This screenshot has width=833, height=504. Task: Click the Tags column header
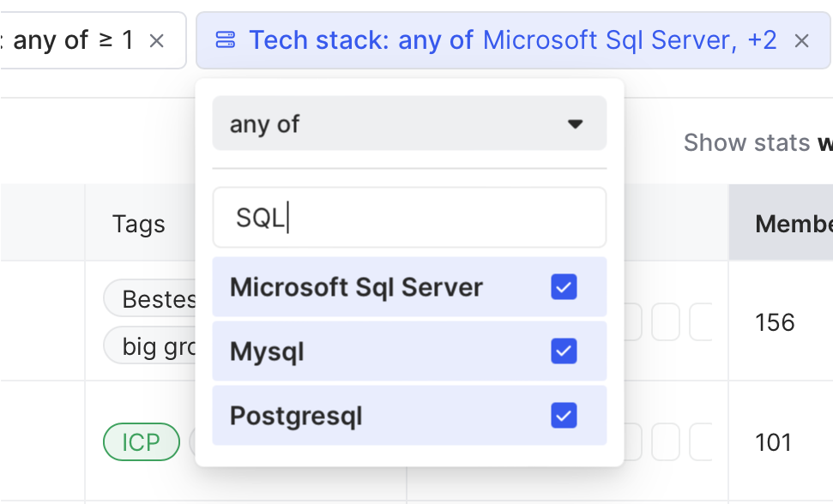[x=138, y=225]
